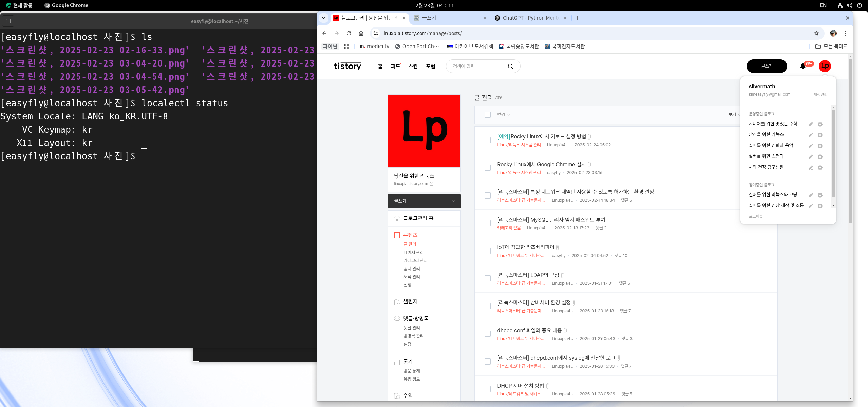Click the notification bell icon
This screenshot has height=407, width=868.
803,66
